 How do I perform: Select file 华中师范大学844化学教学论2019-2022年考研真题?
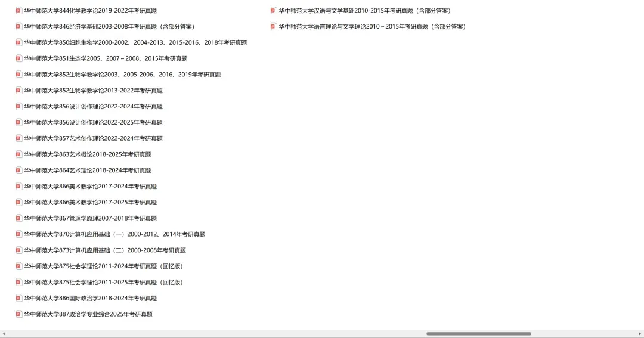point(91,11)
